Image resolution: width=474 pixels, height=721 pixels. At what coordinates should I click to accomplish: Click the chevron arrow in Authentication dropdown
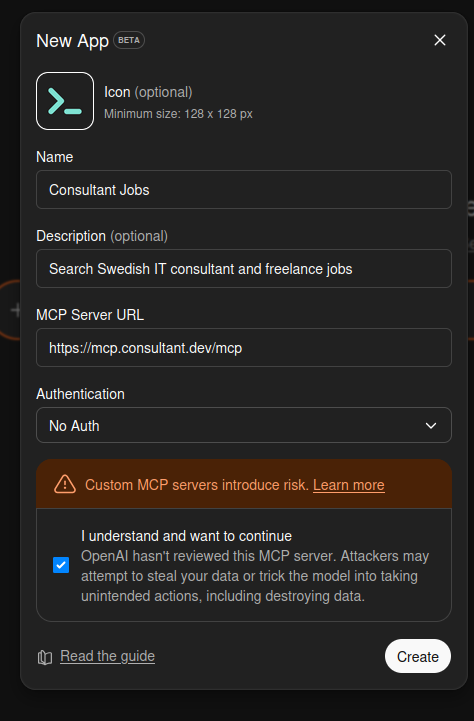(431, 426)
